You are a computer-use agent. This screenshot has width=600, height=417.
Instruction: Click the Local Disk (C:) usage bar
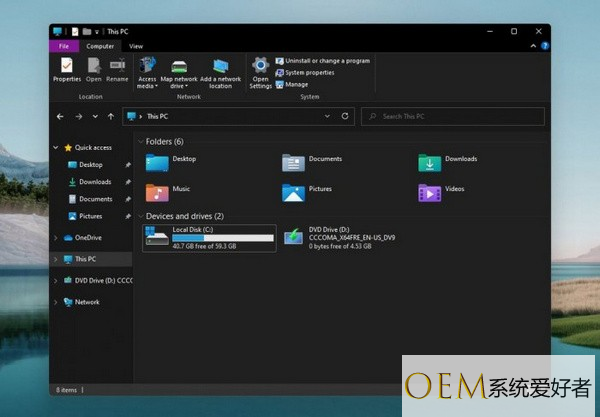coord(223,238)
